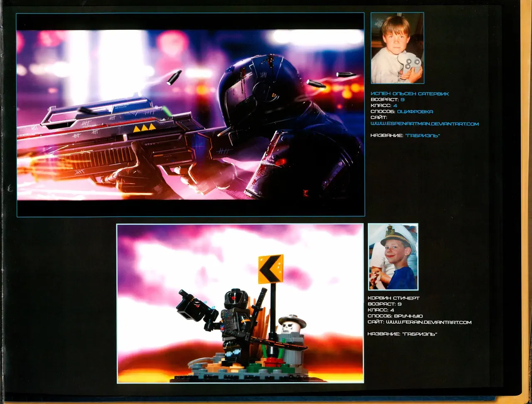Select the name "ИСПЕН ОЛЬСЕН САТЕРВИК"
The width and height of the screenshot is (532, 404).
pyautogui.click(x=409, y=94)
